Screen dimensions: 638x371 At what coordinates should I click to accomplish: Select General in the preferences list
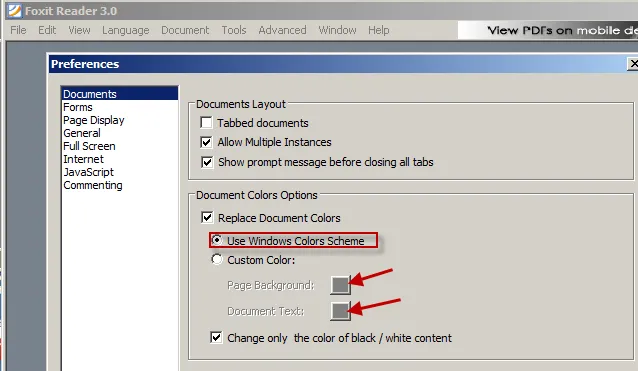(x=120, y=133)
